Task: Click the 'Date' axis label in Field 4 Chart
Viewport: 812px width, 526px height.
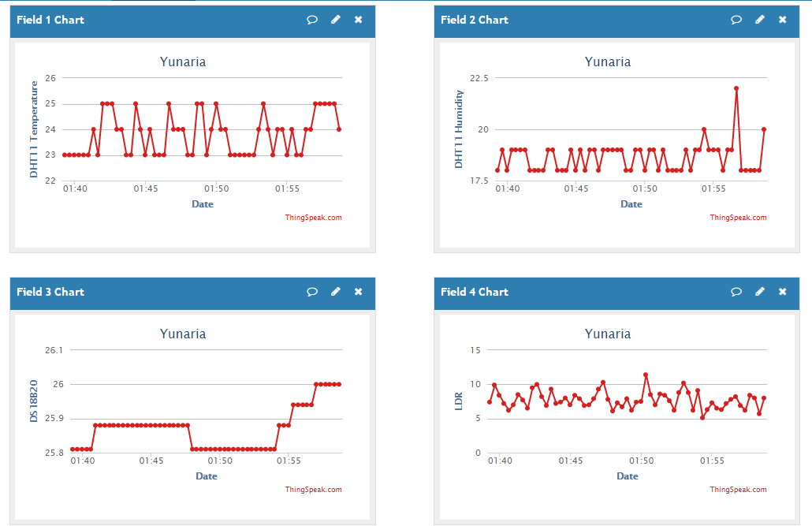Action: pos(627,476)
